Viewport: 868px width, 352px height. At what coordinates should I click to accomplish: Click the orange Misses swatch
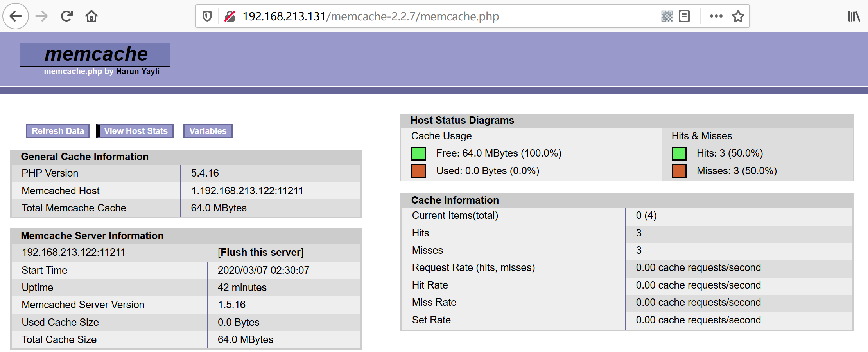(679, 171)
